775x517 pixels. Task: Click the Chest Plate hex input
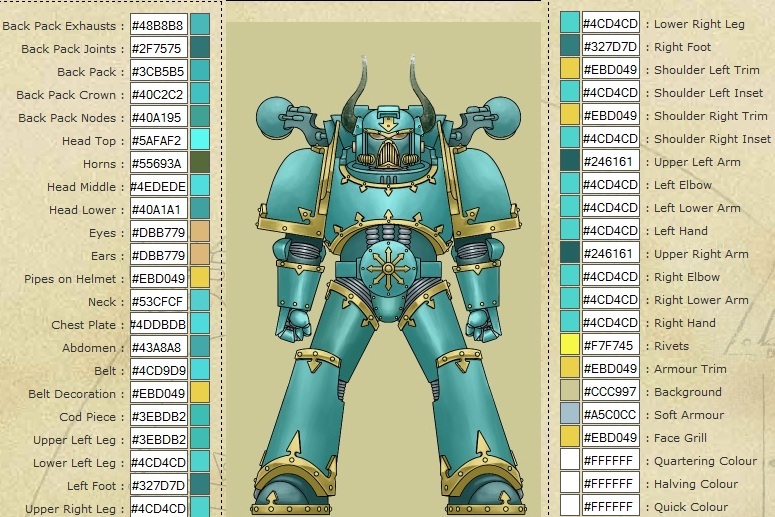(159, 324)
